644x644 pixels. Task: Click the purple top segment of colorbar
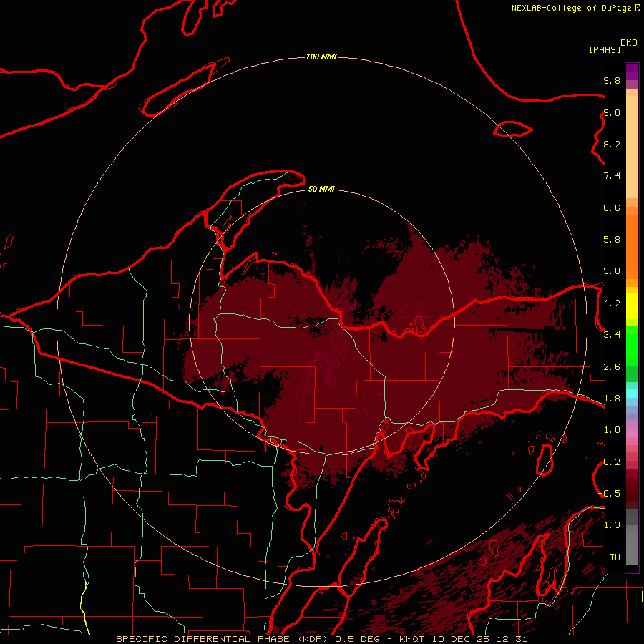[x=632, y=72]
